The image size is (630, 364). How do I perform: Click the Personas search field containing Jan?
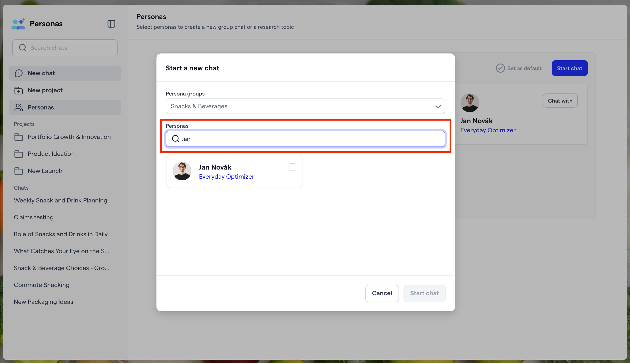[x=305, y=139]
